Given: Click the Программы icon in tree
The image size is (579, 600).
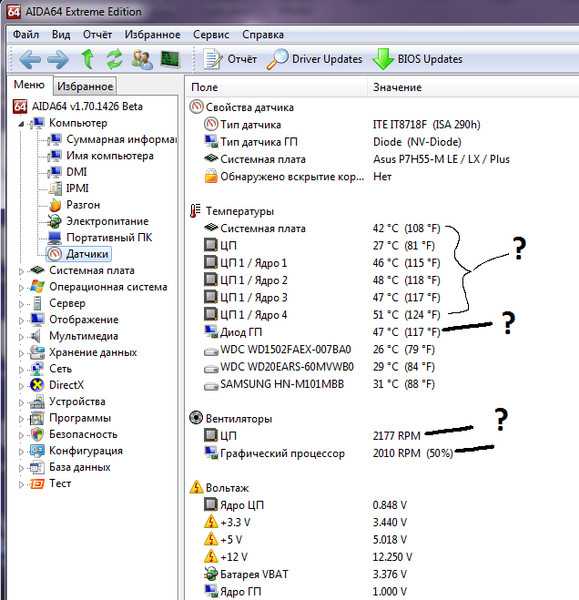Looking at the screenshot, I should point(37,418).
